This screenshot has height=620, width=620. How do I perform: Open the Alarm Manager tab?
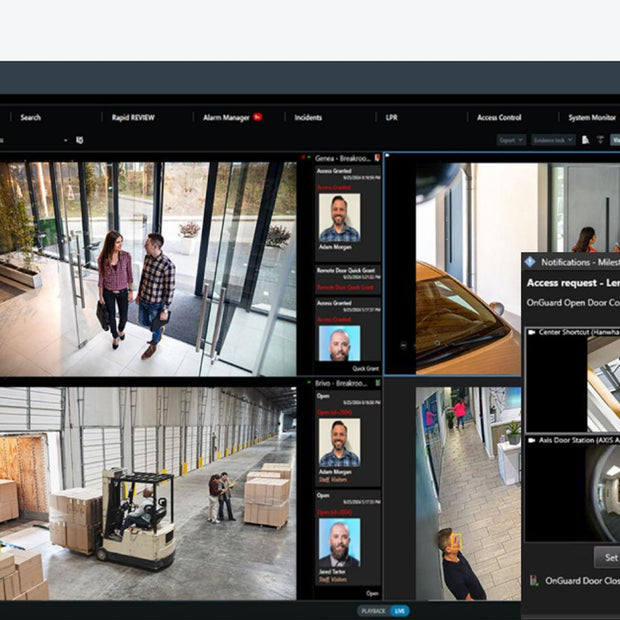[x=226, y=117]
